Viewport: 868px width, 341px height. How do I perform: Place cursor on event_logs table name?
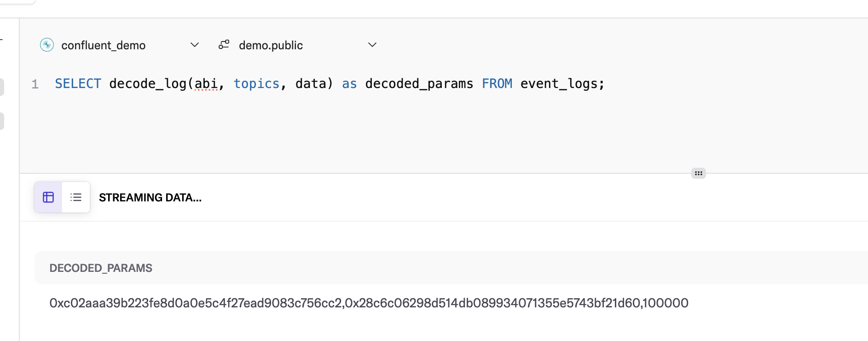pyautogui.click(x=559, y=83)
